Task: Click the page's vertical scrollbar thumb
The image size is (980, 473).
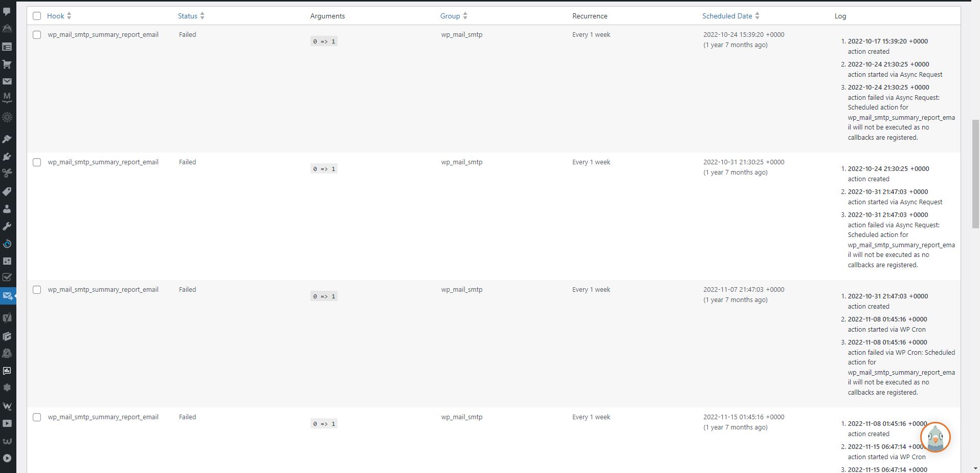Action: pyautogui.click(x=975, y=174)
